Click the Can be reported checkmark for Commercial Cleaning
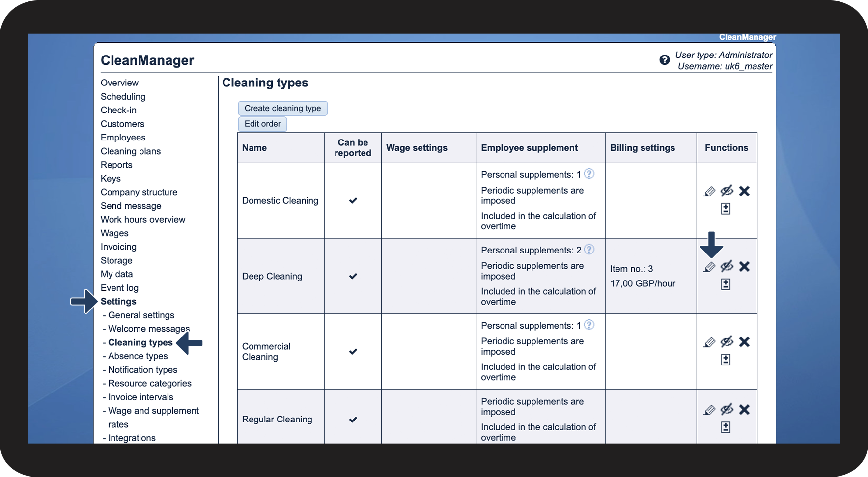 coord(353,352)
